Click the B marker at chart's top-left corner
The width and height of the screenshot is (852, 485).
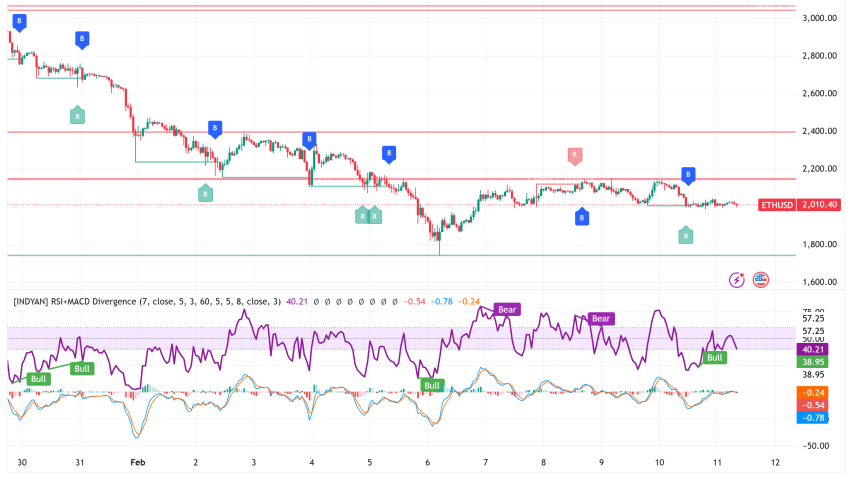click(20, 21)
